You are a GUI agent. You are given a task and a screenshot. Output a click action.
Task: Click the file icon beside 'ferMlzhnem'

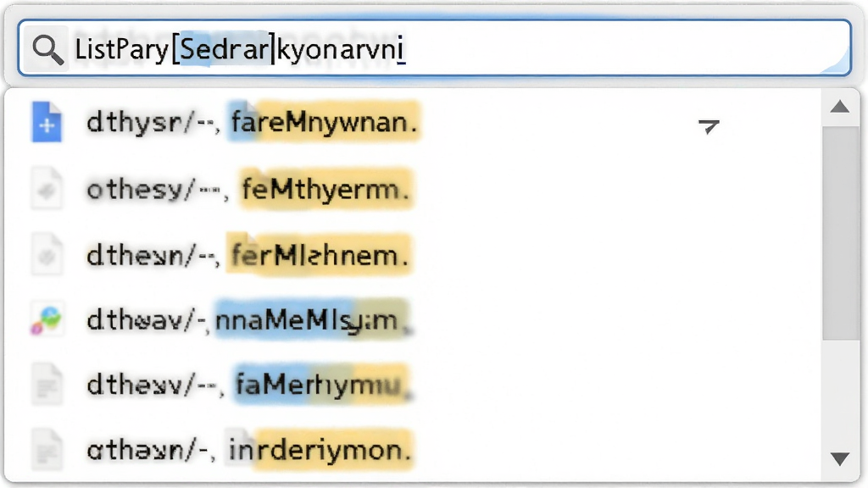point(47,254)
